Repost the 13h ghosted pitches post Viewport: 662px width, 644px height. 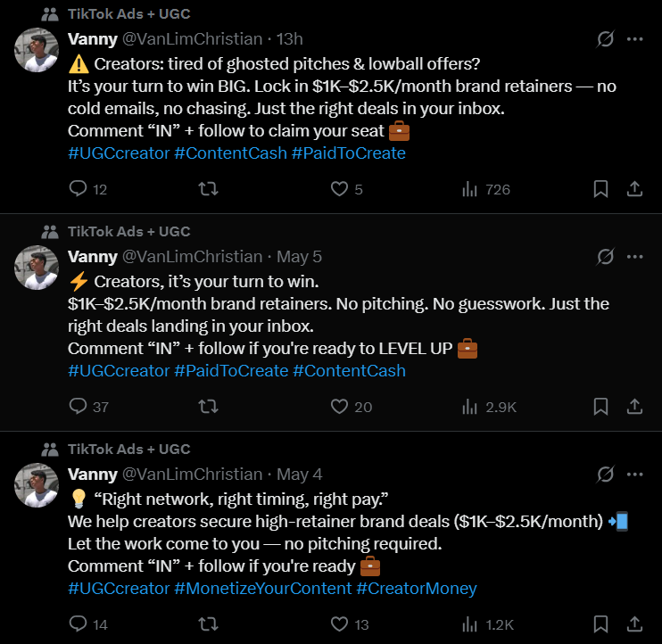point(207,189)
